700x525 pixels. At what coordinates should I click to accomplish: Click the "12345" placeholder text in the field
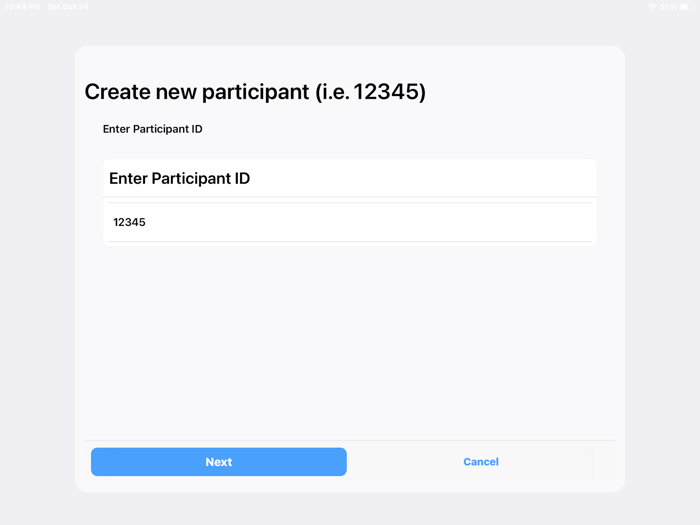click(129, 222)
